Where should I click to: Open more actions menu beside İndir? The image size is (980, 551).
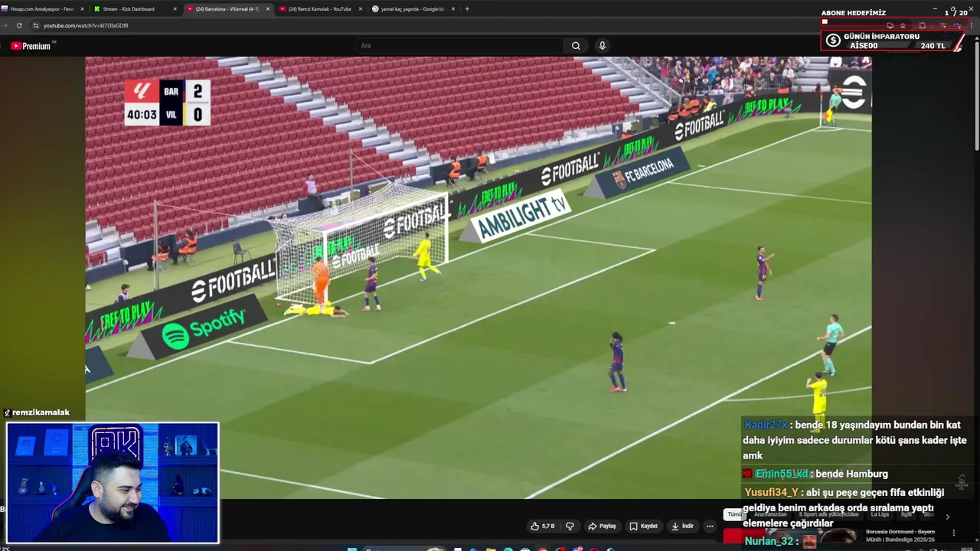[710, 526]
